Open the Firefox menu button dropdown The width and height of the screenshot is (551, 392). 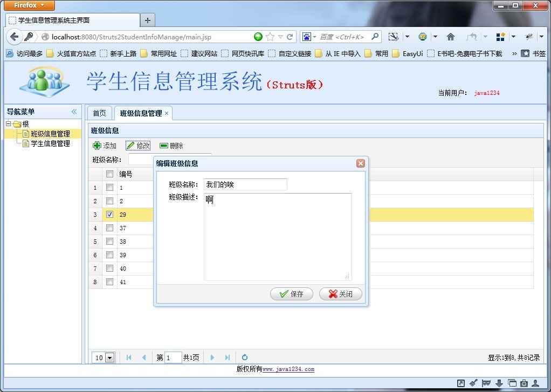30,5
